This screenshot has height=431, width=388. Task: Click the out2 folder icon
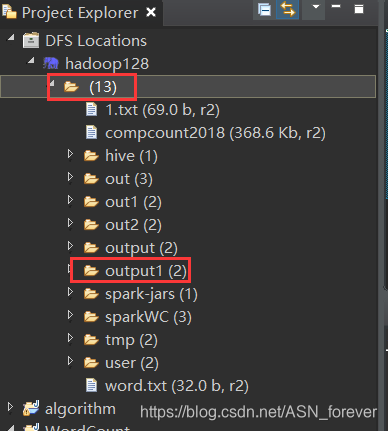91,225
